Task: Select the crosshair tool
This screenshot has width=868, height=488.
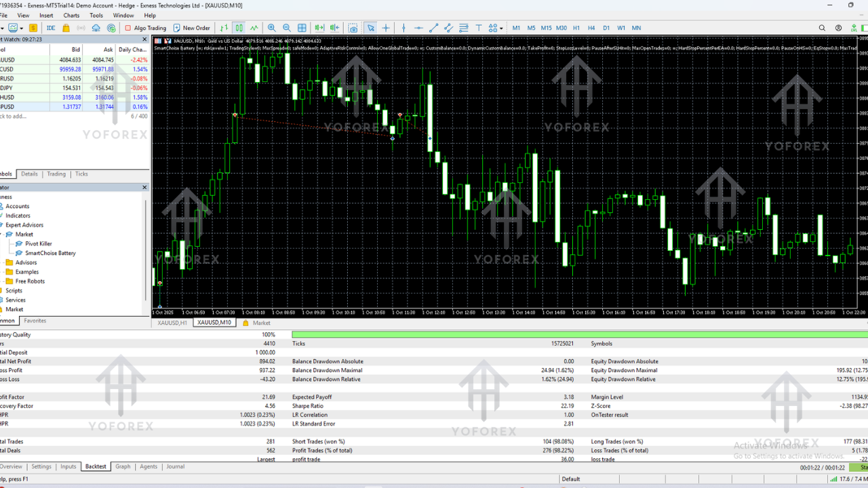Action: click(x=386, y=28)
